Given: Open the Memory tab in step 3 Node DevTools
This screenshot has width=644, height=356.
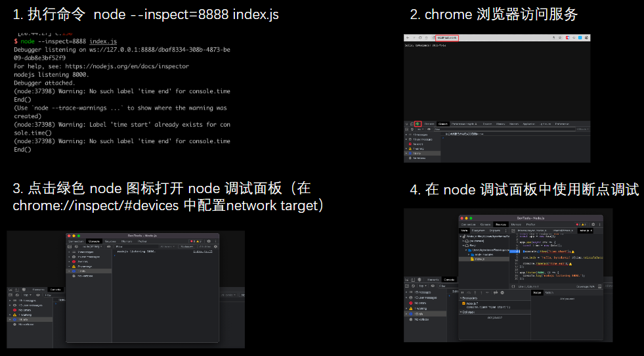Looking at the screenshot, I should [127, 241].
